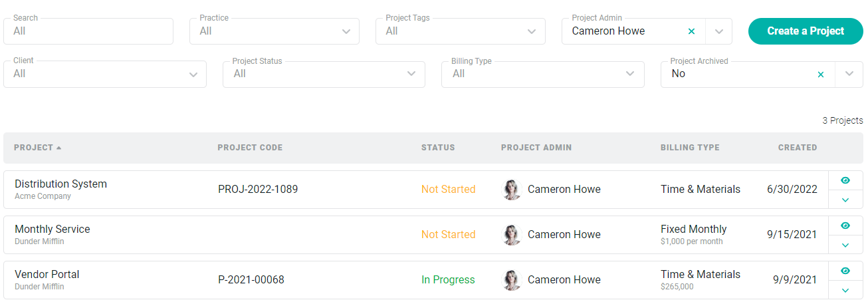Expand the Monthly Service row chevron

845,245
